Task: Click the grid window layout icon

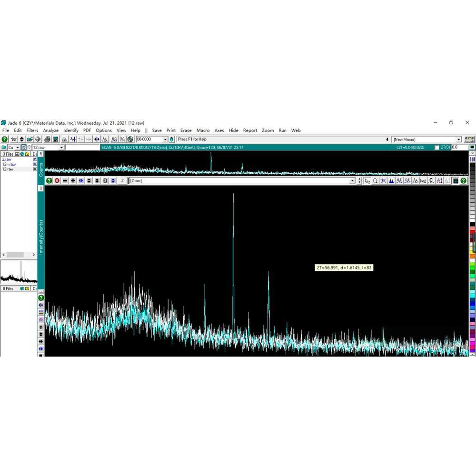Action: 456,181
